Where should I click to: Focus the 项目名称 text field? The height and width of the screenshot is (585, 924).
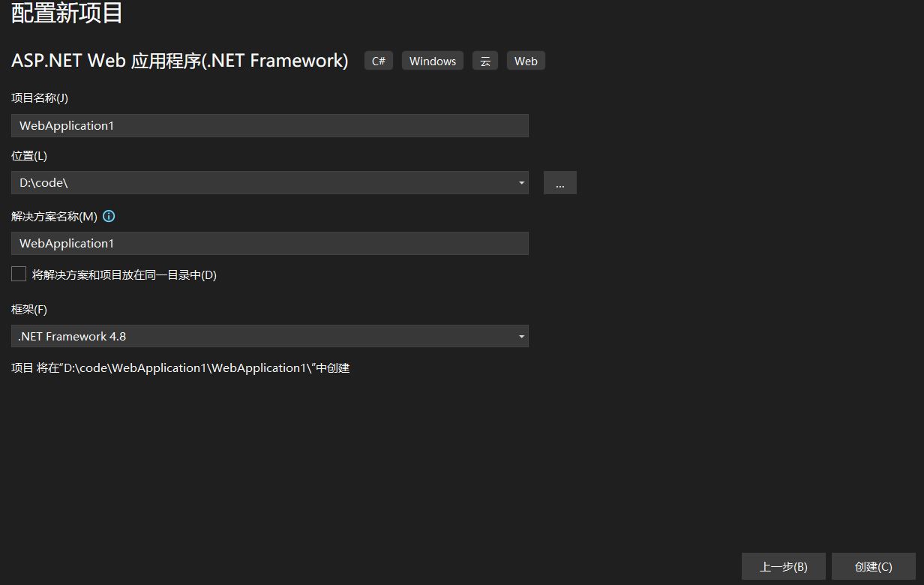(x=270, y=126)
